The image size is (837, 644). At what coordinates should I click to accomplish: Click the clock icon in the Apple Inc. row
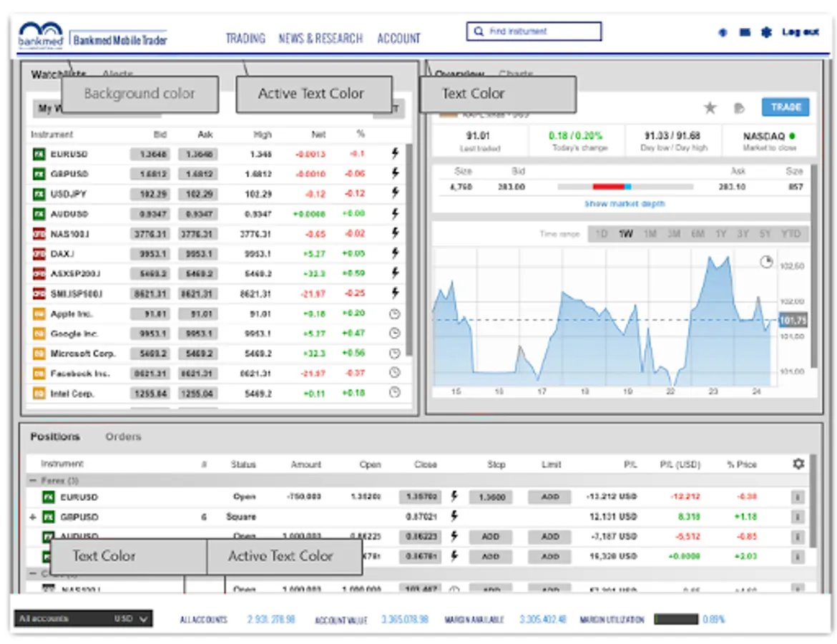pyautogui.click(x=394, y=313)
